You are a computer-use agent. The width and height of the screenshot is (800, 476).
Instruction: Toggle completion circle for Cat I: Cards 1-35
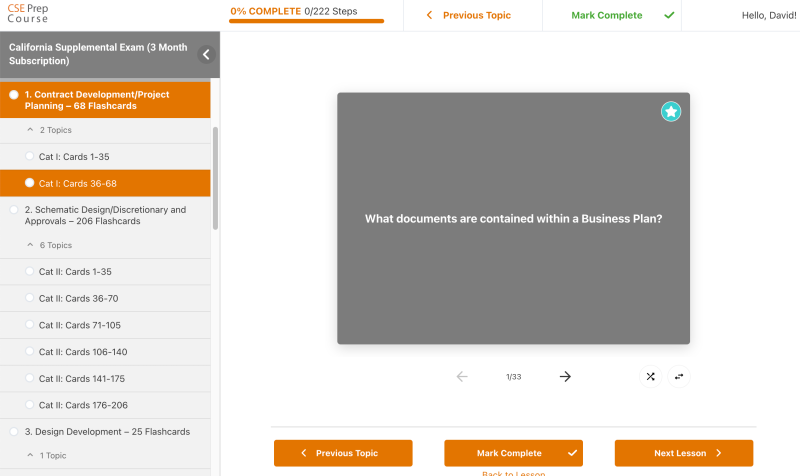(x=30, y=156)
